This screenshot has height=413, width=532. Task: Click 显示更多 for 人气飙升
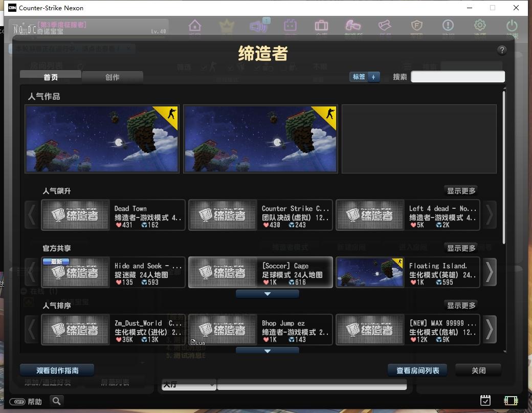coord(461,191)
